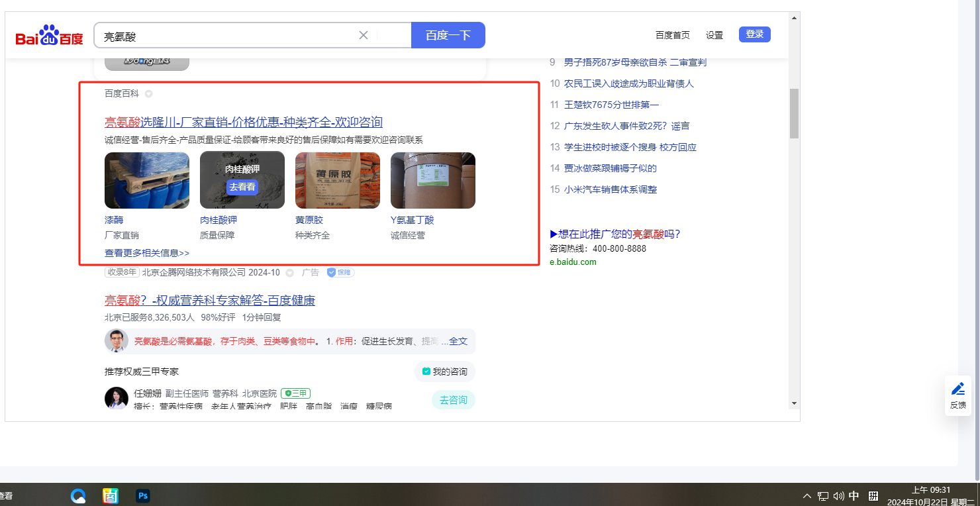Open hot search 农民工误入歧途成为职业背债人
Image resolution: width=980 pixels, height=506 pixels.
tap(629, 83)
